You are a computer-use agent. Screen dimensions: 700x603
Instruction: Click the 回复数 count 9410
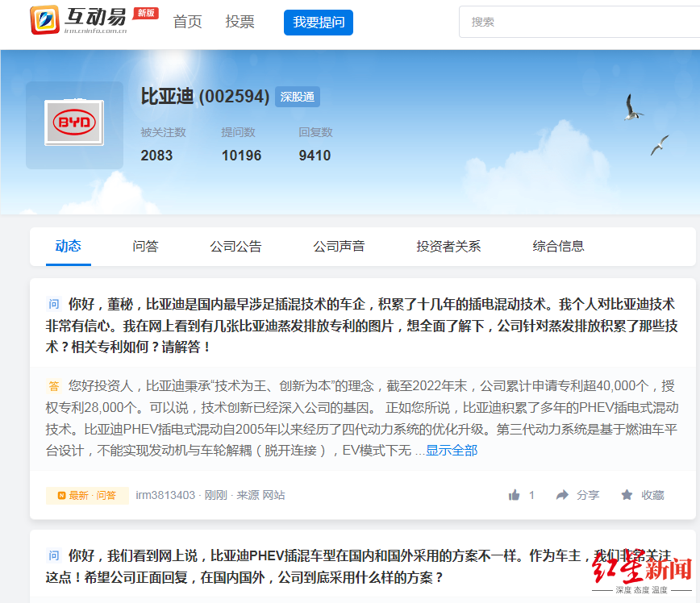[315, 156]
